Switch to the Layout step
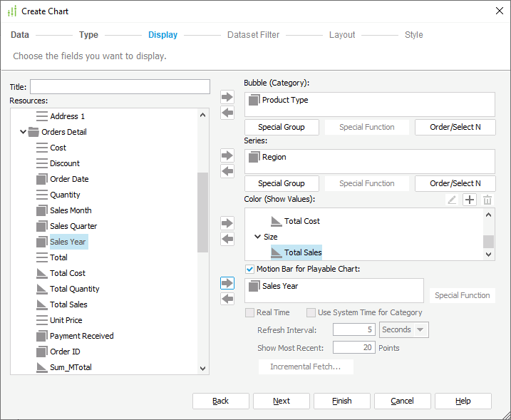The image size is (511, 420). pyautogui.click(x=342, y=35)
